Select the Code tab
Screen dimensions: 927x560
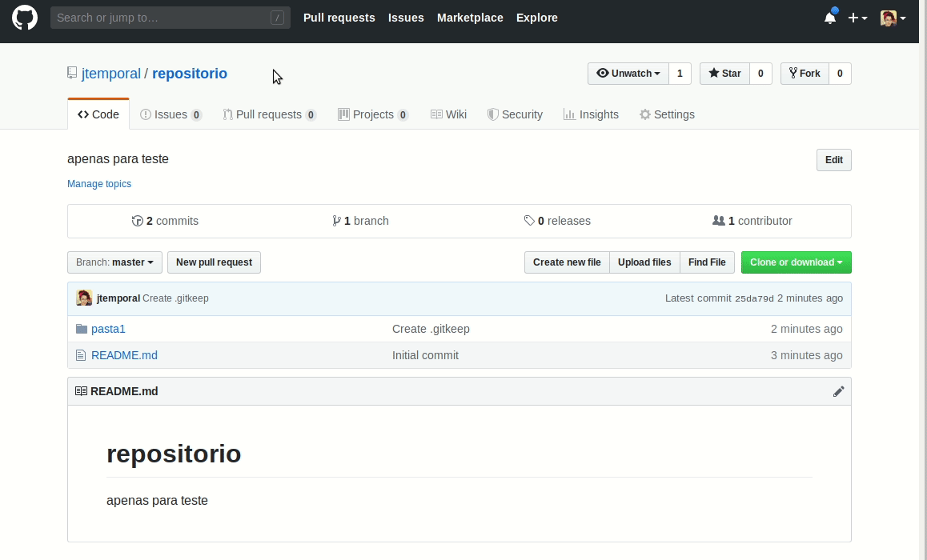pos(98,114)
